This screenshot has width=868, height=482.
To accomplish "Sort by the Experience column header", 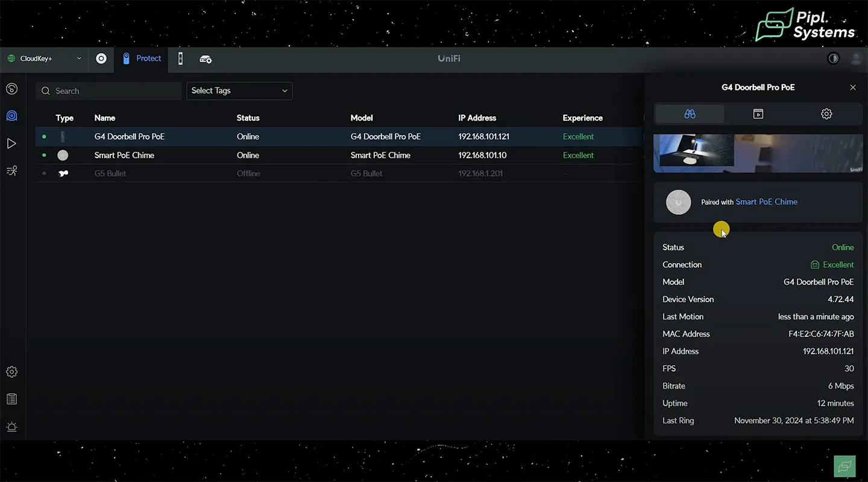I will [x=582, y=118].
